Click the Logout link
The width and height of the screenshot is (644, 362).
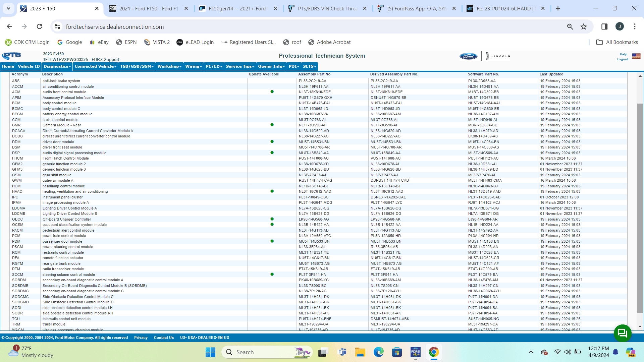tap(622, 59)
